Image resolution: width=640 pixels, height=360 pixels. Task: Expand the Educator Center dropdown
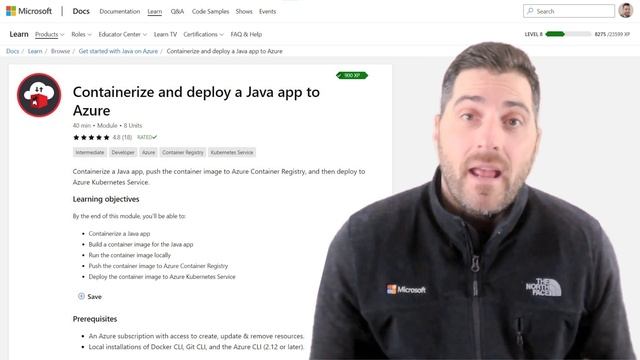(x=122, y=34)
